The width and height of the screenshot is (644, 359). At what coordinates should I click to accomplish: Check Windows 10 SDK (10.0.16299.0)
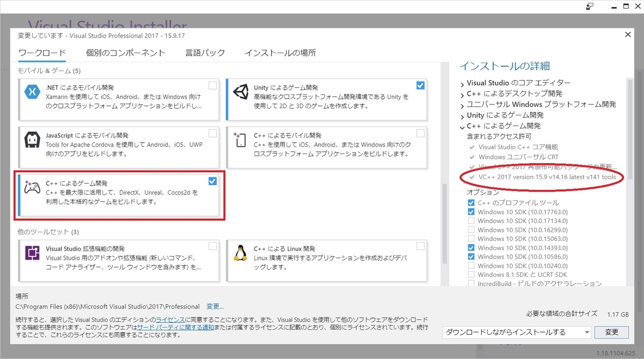(x=471, y=230)
